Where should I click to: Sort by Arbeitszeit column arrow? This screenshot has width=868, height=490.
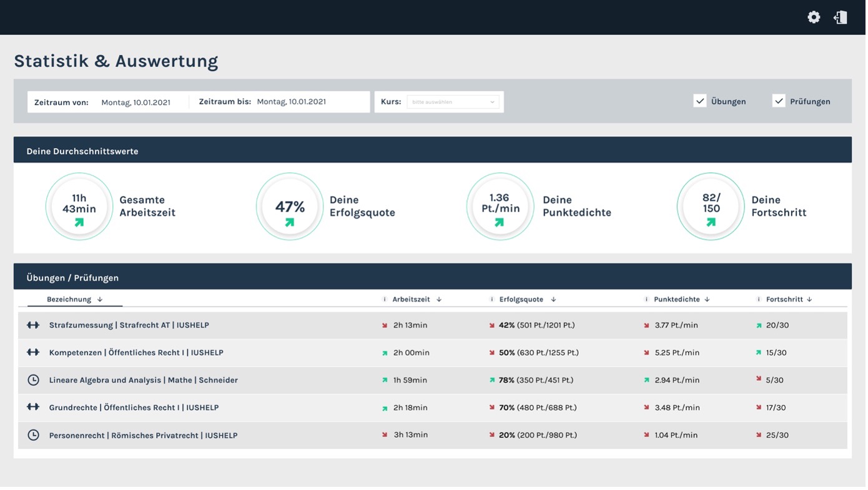439,300
